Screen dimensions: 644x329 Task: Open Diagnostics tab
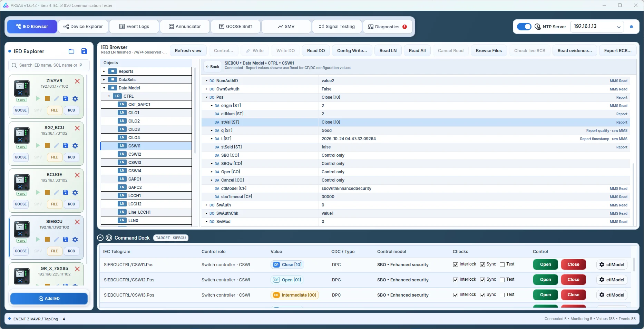pyautogui.click(x=388, y=27)
